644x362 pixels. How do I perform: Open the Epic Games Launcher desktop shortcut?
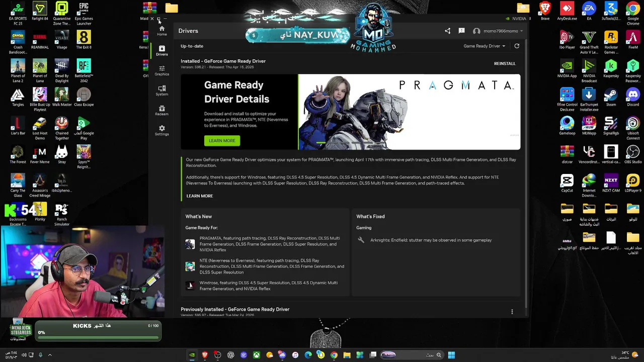[84, 14]
